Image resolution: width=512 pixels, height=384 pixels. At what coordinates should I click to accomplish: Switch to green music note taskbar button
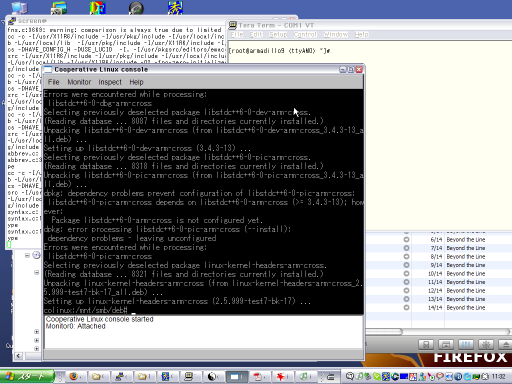(305, 377)
